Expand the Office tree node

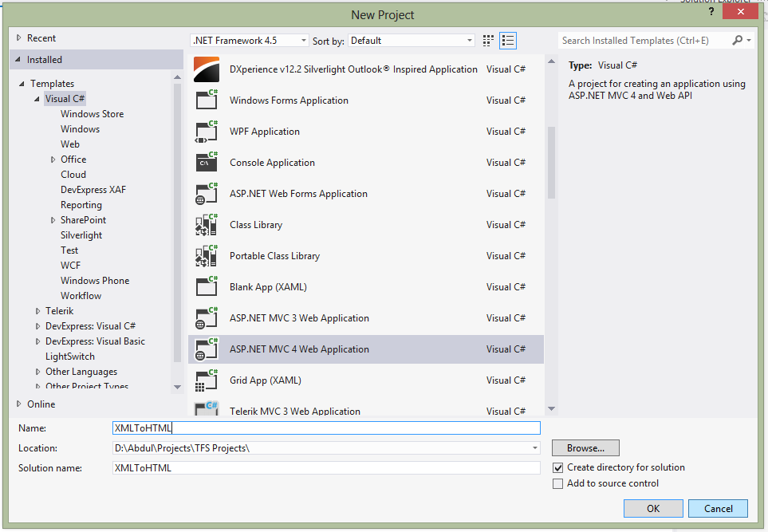point(53,160)
